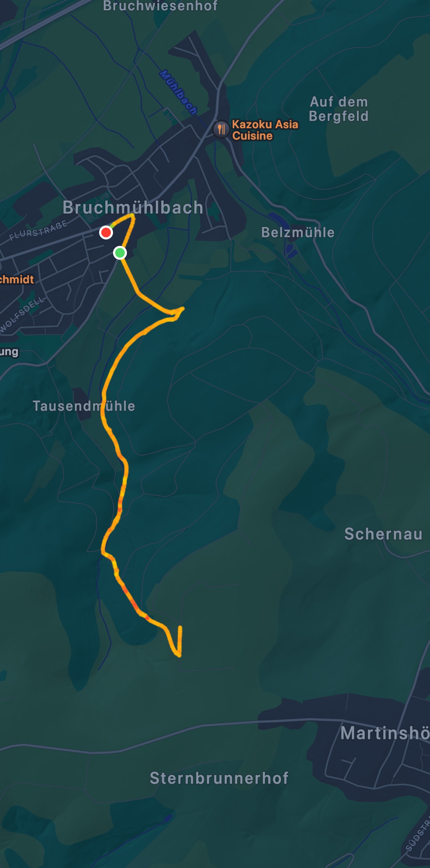Screen dimensions: 430x868
Task: Tap the Bruchwiesenhof label at top
Action: point(160,6)
